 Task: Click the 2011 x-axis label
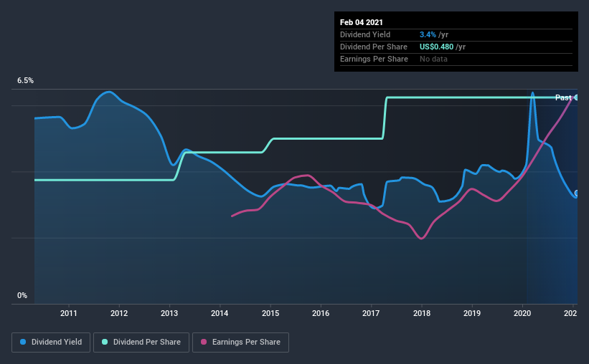[x=69, y=313]
